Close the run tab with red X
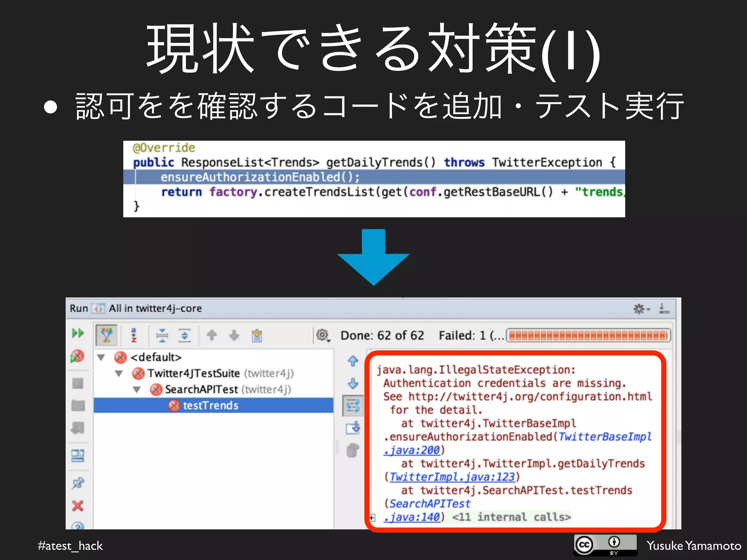 pos(78,506)
